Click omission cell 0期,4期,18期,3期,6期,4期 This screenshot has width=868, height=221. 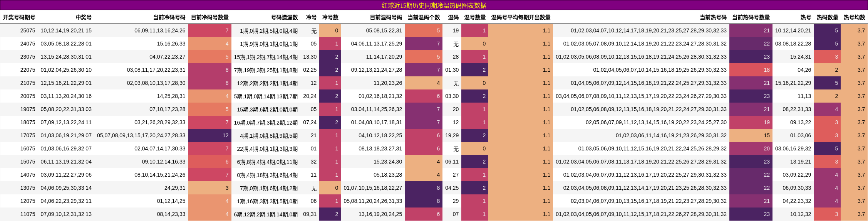point(267,175)
